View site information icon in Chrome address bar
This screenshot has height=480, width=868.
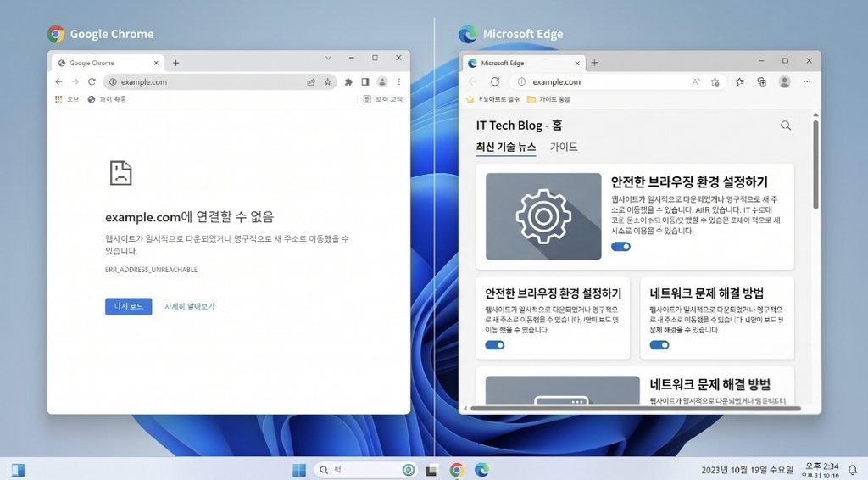point(113,82)
